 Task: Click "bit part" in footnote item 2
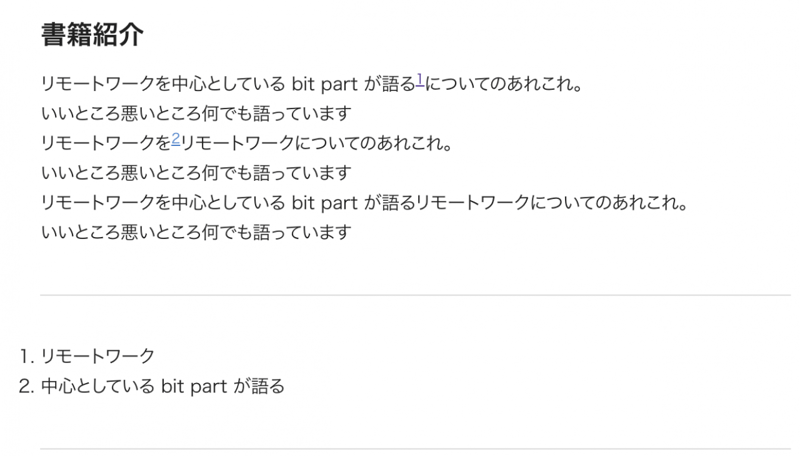point(194,386)
